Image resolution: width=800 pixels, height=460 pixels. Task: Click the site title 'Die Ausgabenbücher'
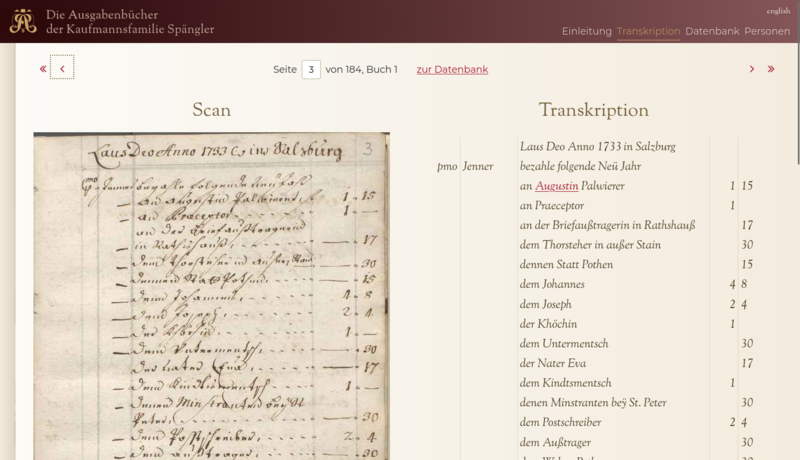click(115, 14)
